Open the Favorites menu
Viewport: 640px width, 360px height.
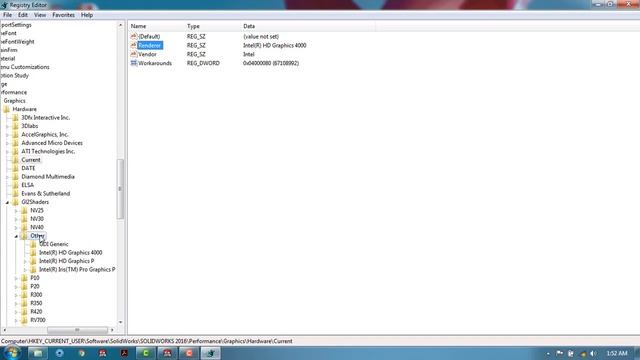63,15
